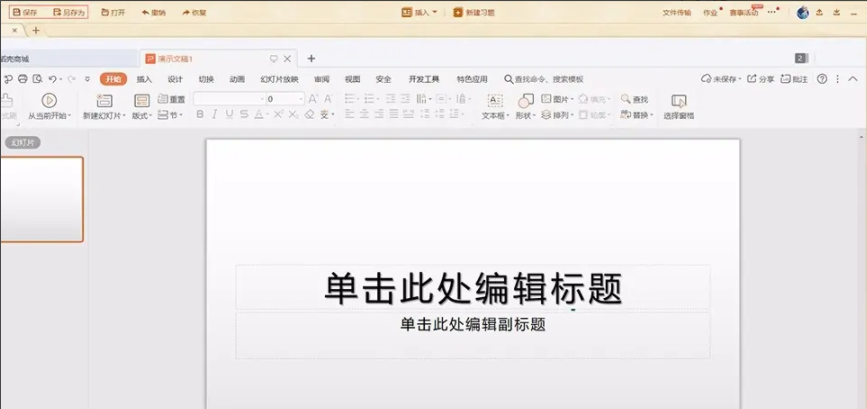This screenshot has height=409, width=867.
Task: Expand the 版式 layout dropdown
Action: [142, 116]
